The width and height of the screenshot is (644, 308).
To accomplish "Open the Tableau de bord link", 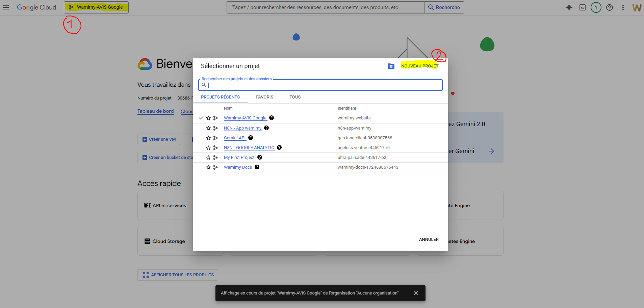I will pos(156,111).
